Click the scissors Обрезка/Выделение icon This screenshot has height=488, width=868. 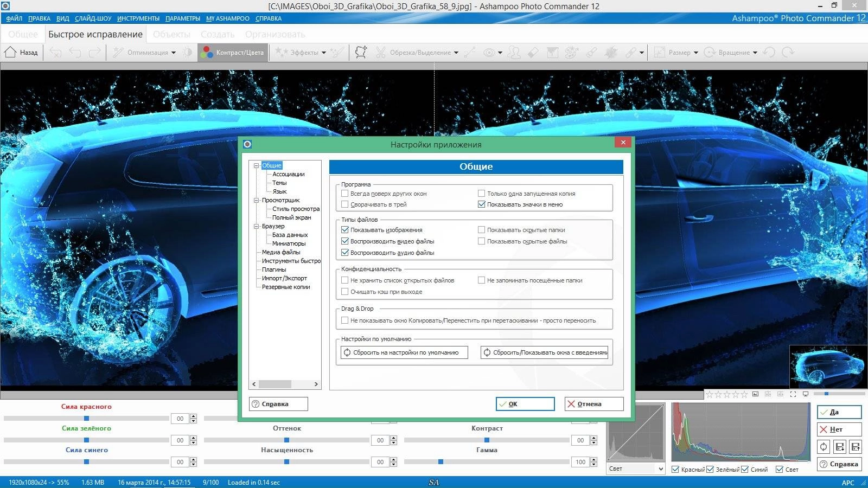[380, 52]
